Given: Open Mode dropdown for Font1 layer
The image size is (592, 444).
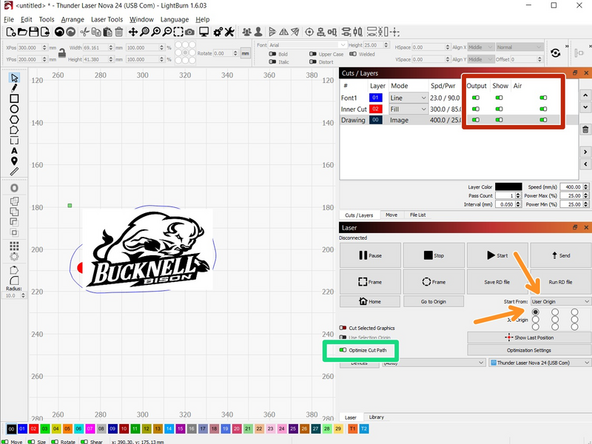Looking at the screenshot, I should (408, 98).
